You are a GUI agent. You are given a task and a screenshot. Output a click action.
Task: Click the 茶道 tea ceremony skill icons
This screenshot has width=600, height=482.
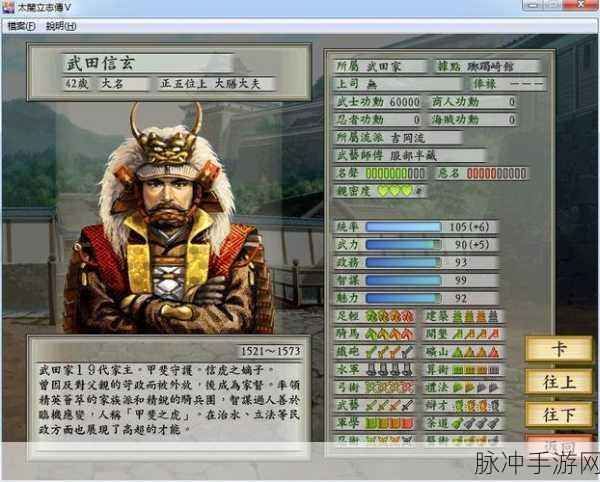pos(476,423)
